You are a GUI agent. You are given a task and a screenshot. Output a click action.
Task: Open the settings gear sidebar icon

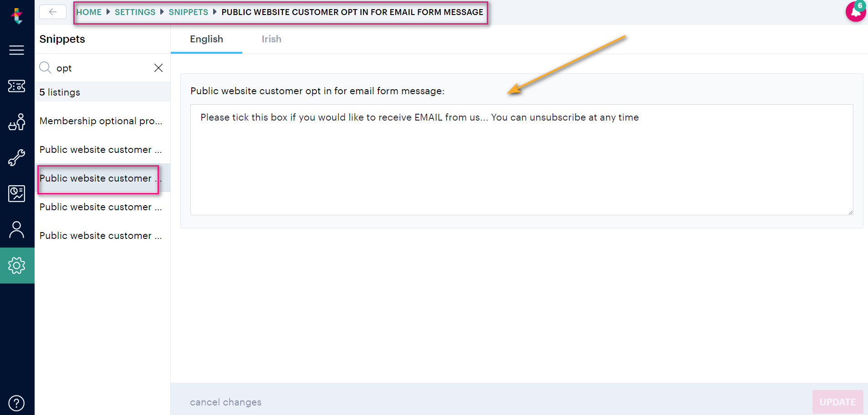(x=17, y=265)
